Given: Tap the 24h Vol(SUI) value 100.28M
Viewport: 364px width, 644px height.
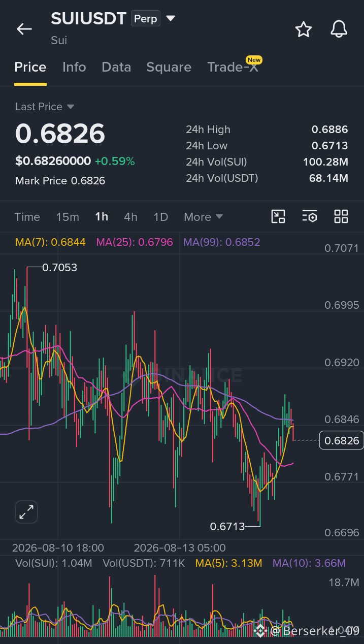Looking at the screenshot, I should click(x=325, y=162).
